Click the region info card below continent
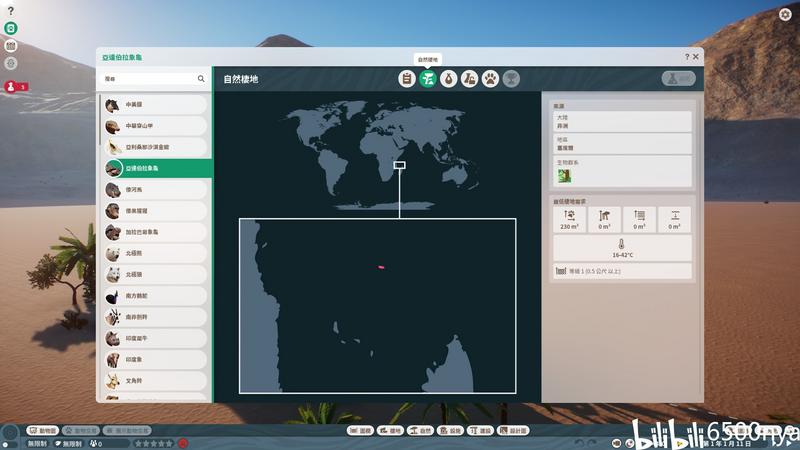The width and height of the screenshot is (800, 450). click(622, 144)
